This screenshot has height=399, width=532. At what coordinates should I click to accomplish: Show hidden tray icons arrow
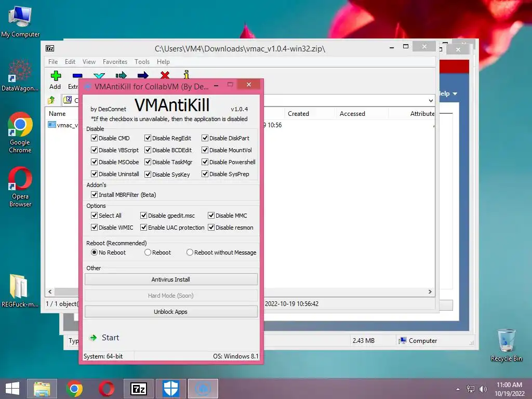(458, 389)
